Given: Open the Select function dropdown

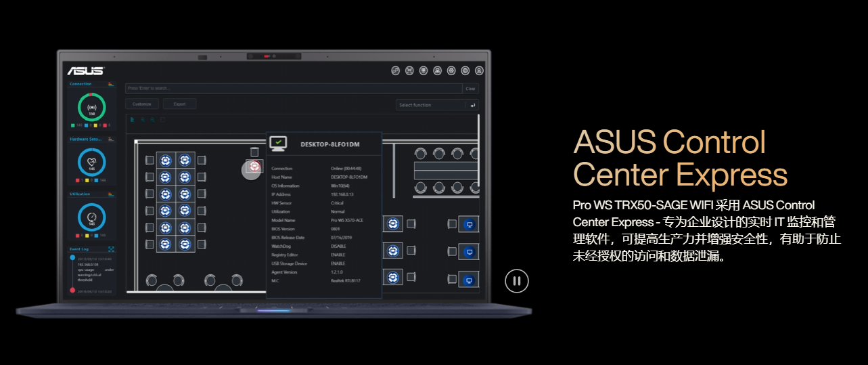Looking at the screenshot, I should tap(430, 105).
